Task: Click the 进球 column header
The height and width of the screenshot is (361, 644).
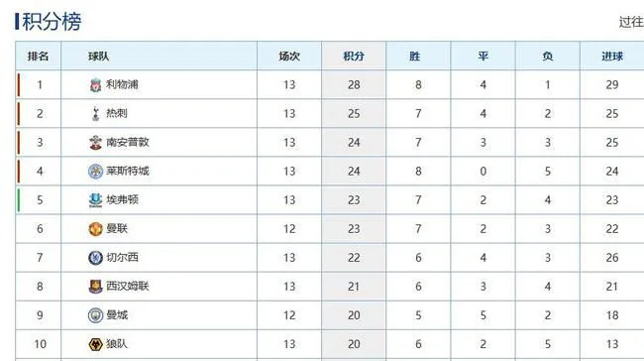Action: pos(612,56)
